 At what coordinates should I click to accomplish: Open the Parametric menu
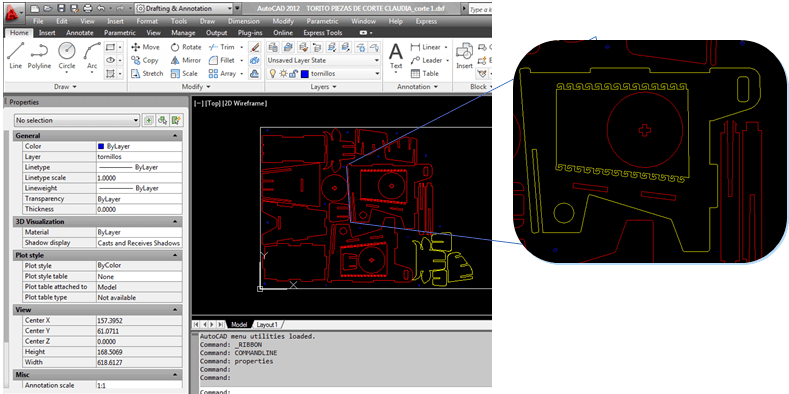[322, 22]
